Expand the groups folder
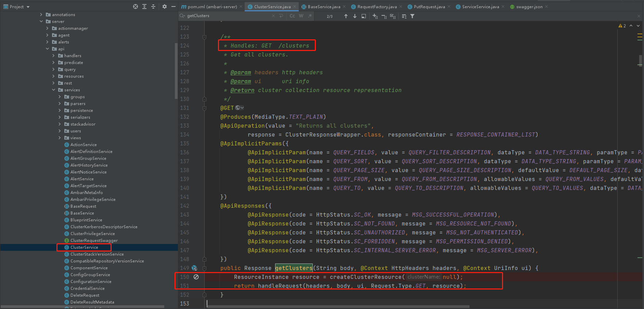The width and height of the screenshot is (644, 309). tap(60, 96)
